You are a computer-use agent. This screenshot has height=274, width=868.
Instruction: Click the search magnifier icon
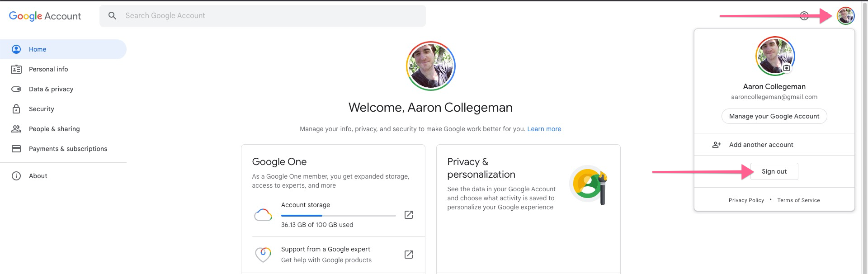pyautogui.click(x=113, y=16)
